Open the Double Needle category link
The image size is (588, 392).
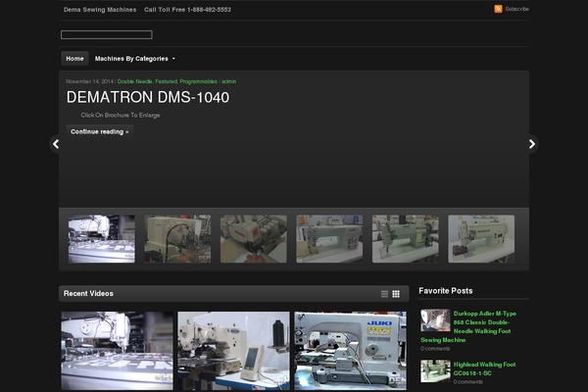(x=134, y=81)
